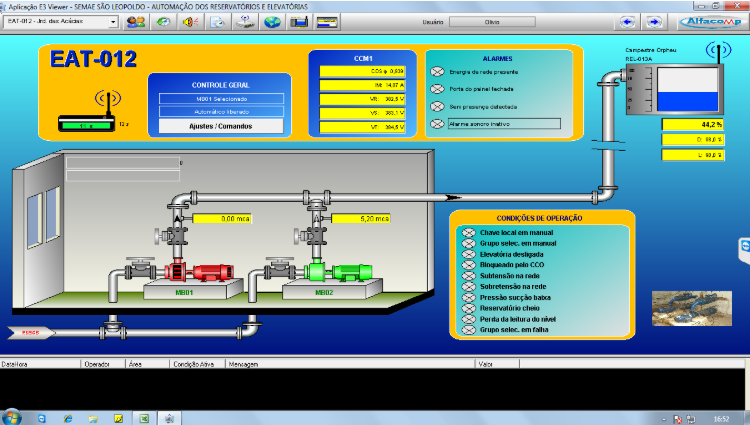This screenshot has height=425, width=750.
Task: Mute alarm sound with the speaker icon
Action: 191,21
